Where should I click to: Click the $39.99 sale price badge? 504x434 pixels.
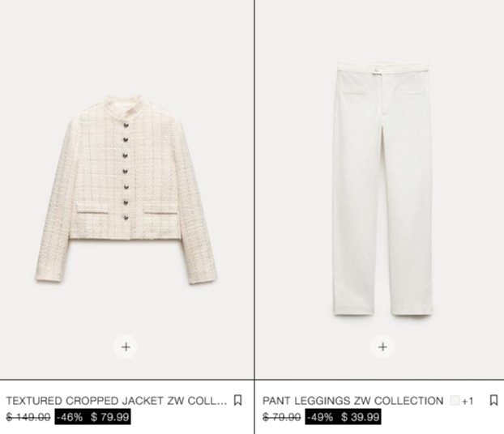[x=360, y=417]
